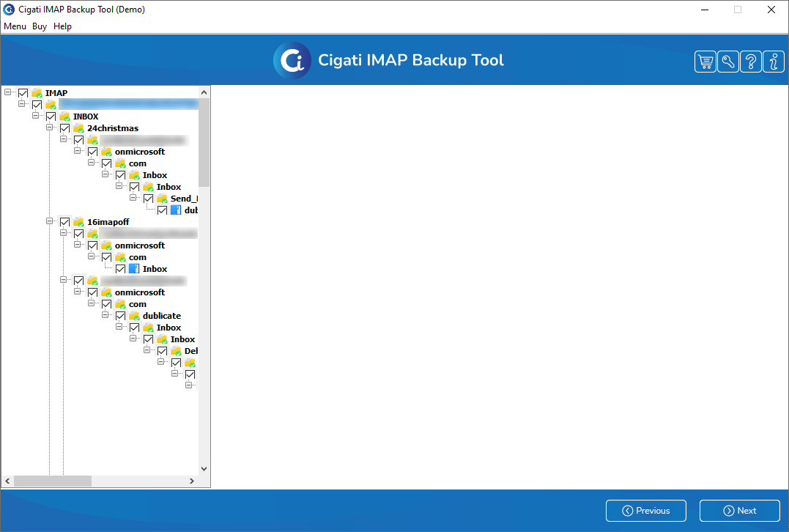The image size is (789, 532).
Task: Open the Menu menu
Action: 15,26
